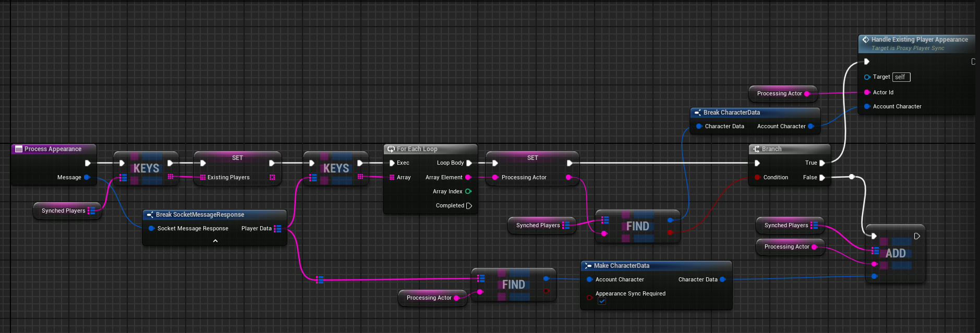Click the Character Data input pin on Break CharacterData

pyautogui.click(x=699, y=126)
